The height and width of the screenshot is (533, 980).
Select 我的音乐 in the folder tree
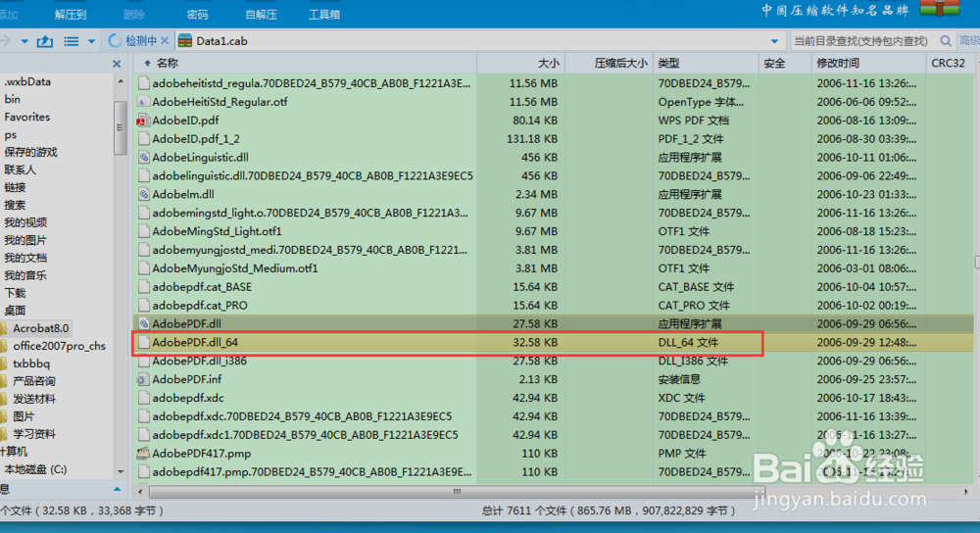click(25, 275)
